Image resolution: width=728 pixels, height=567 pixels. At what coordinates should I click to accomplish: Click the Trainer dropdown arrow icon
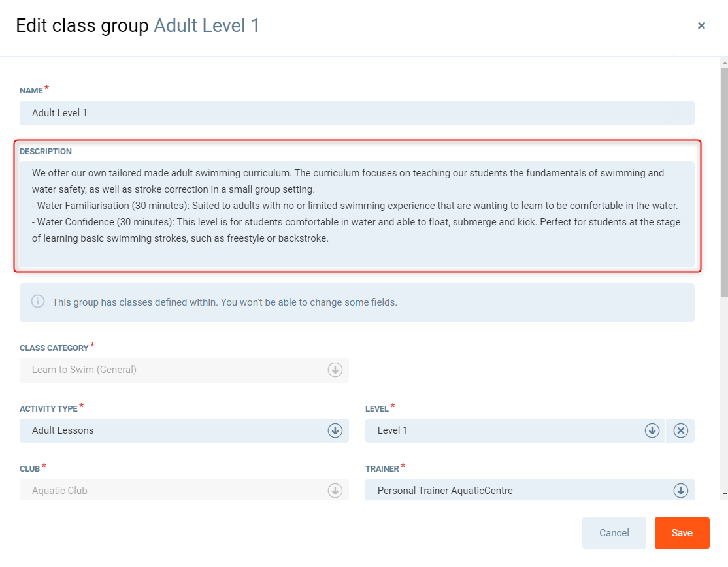[x=680, y=491]
